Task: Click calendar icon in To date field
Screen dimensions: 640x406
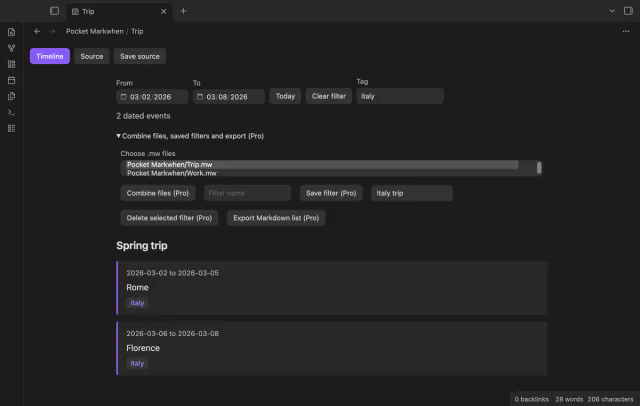Action: click(x=200, y=97)
